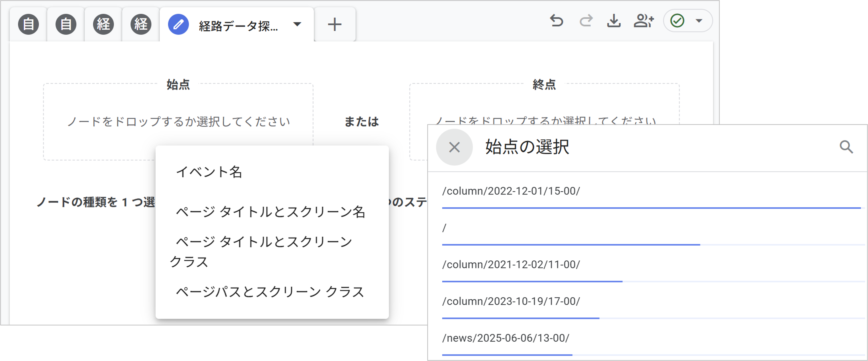
Task: Click the green checkmark status icon
Action: (677, 21)
